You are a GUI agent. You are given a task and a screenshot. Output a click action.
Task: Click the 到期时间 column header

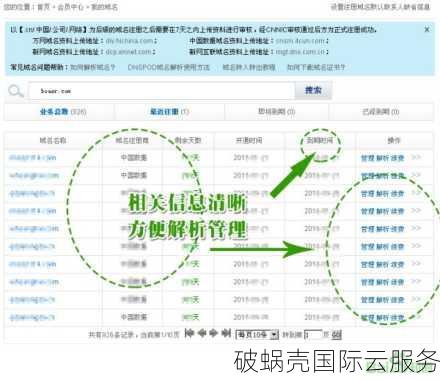tap(320, 140)
